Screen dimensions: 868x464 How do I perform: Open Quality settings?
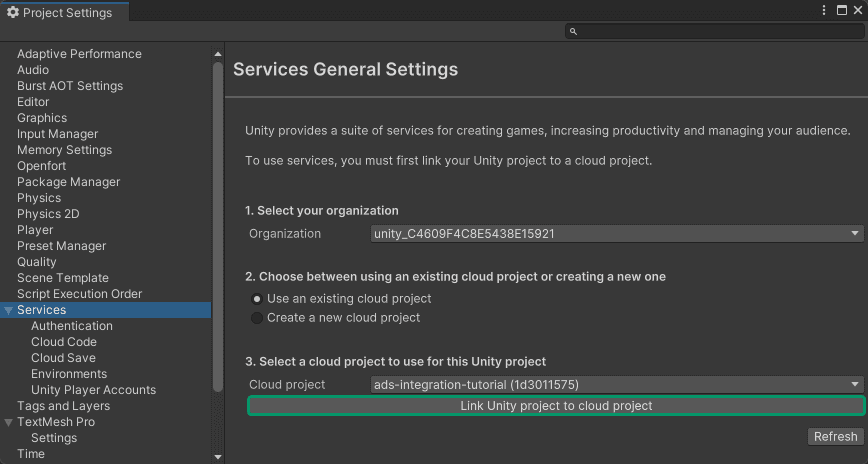(x=36, y=262)
